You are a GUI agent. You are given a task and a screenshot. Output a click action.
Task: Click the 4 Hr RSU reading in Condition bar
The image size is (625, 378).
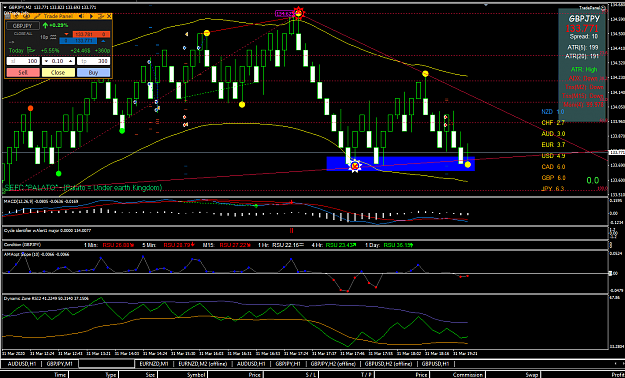point(341,245)
